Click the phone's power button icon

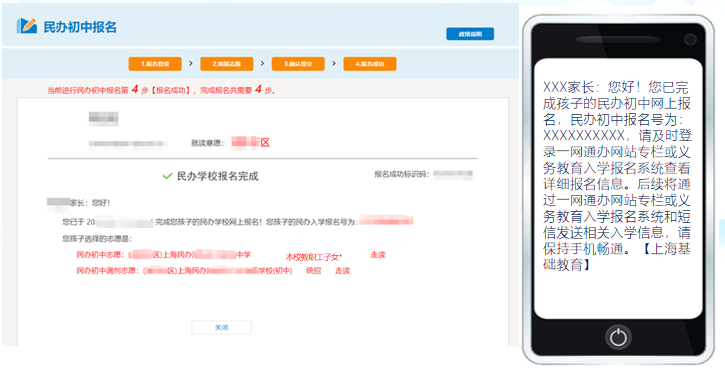[x=618, y=337]
